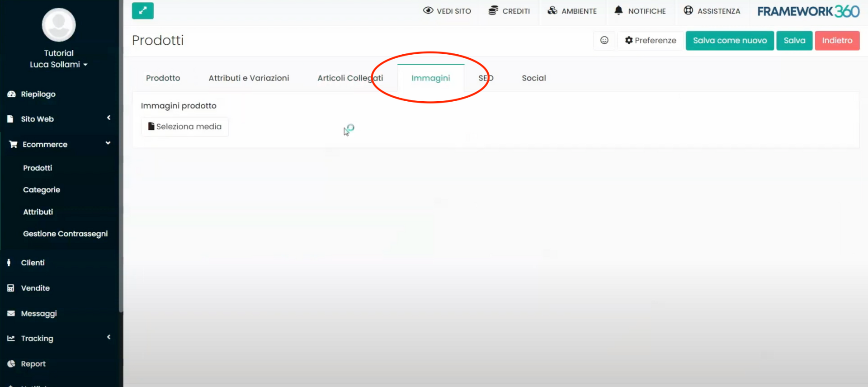Open Gestione Contrassegni in sidebar

[65, 234]
